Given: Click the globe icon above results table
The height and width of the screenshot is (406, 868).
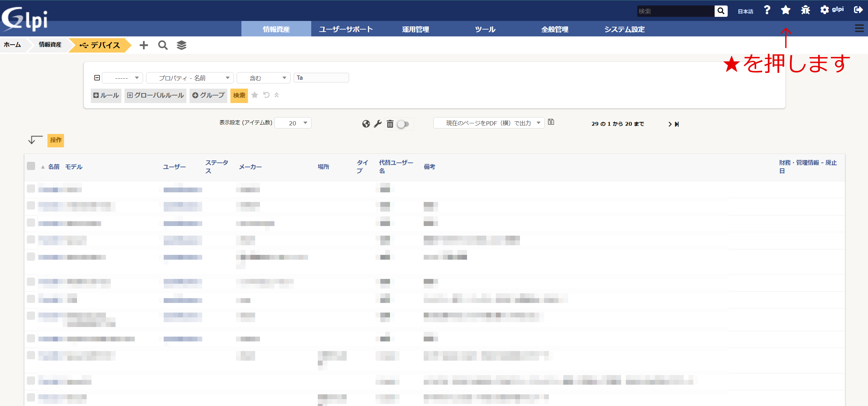Looking at the screenshot, I should [366, 124].
